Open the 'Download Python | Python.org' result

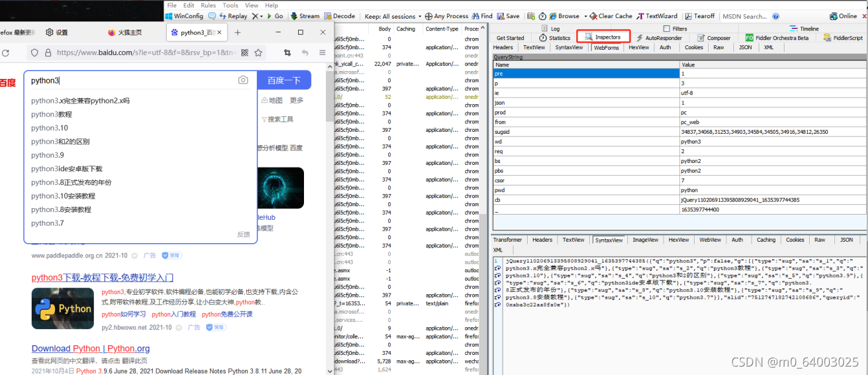(x=91, y=348)
